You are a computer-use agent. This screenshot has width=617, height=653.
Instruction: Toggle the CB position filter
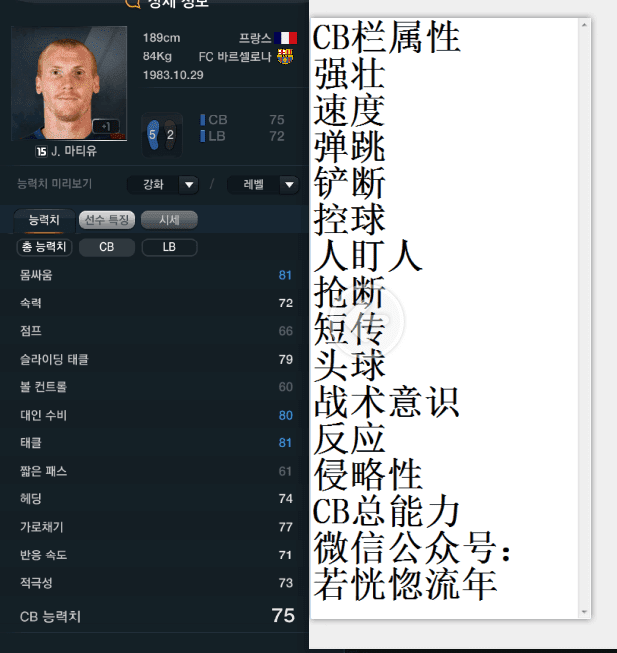pyautogui.click(x=107, y=247)
